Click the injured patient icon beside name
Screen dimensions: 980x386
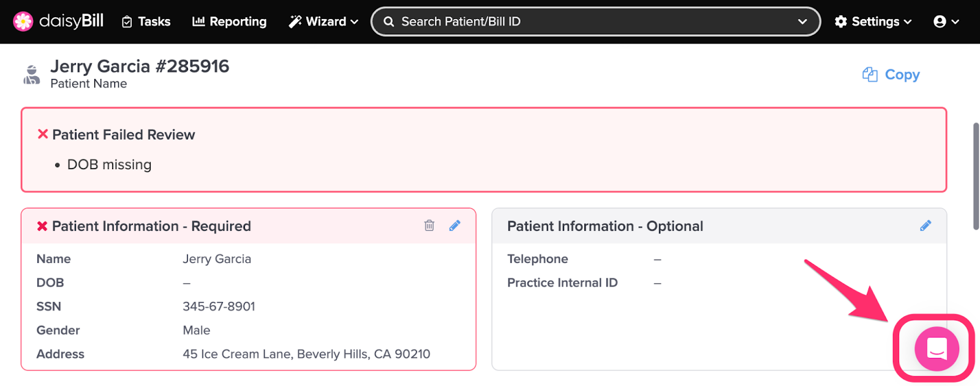pos(32,75)
